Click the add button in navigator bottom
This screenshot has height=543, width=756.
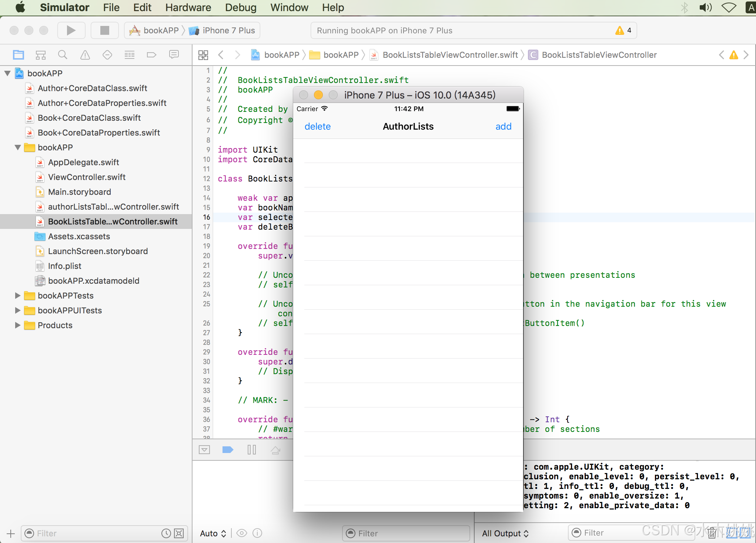(11, 533)
